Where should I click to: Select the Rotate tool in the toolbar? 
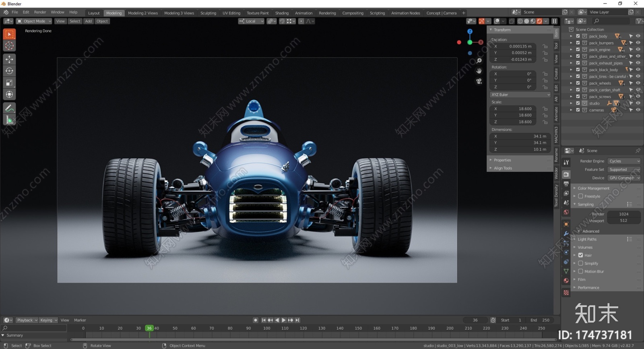coord(9,71)
